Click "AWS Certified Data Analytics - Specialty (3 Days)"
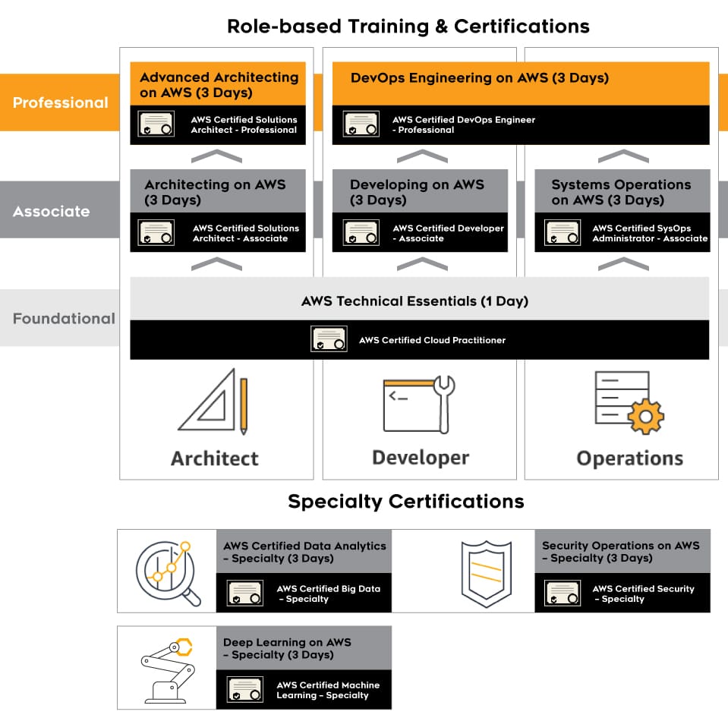This screenshot has width=728, height=721. (304, 552)
